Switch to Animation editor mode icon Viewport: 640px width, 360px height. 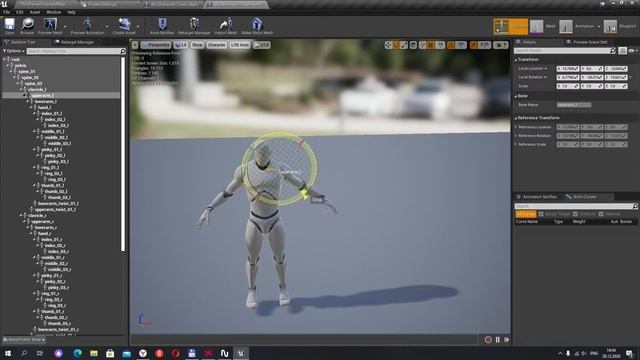566,27
